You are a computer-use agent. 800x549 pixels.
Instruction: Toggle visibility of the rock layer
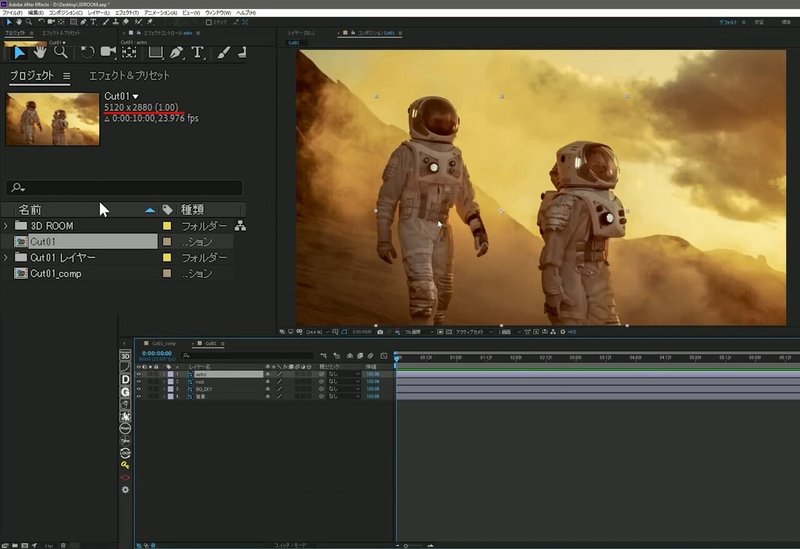tap(139, 381)
